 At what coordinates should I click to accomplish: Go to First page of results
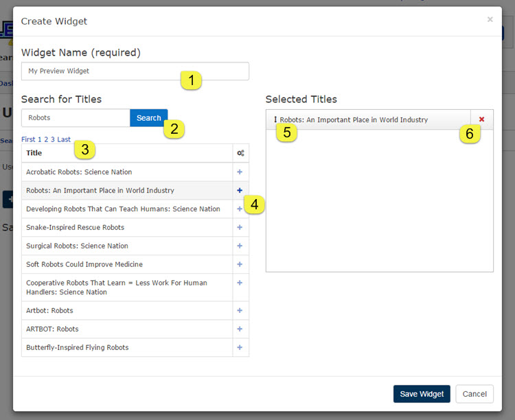pos(28,139)
